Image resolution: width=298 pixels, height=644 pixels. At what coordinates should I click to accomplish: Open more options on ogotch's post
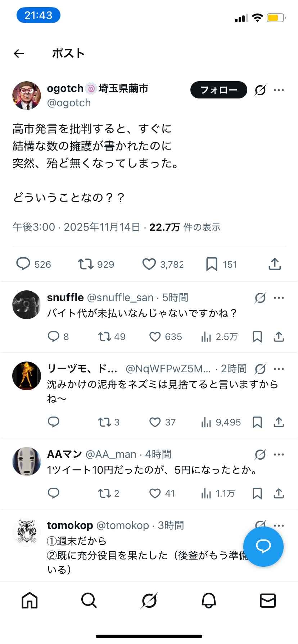point(279,90)
